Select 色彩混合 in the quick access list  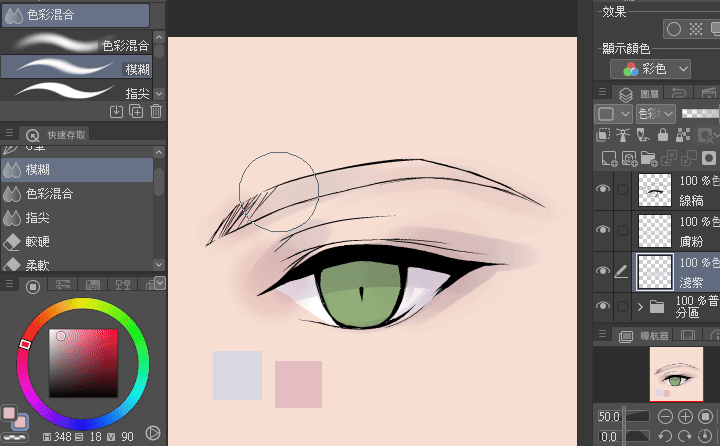point(77,194)
